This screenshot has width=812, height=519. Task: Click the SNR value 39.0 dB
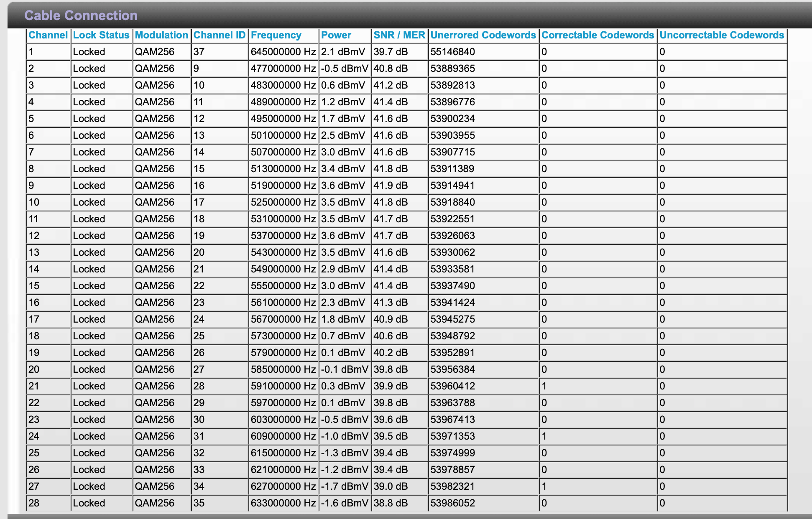point(391,486)
